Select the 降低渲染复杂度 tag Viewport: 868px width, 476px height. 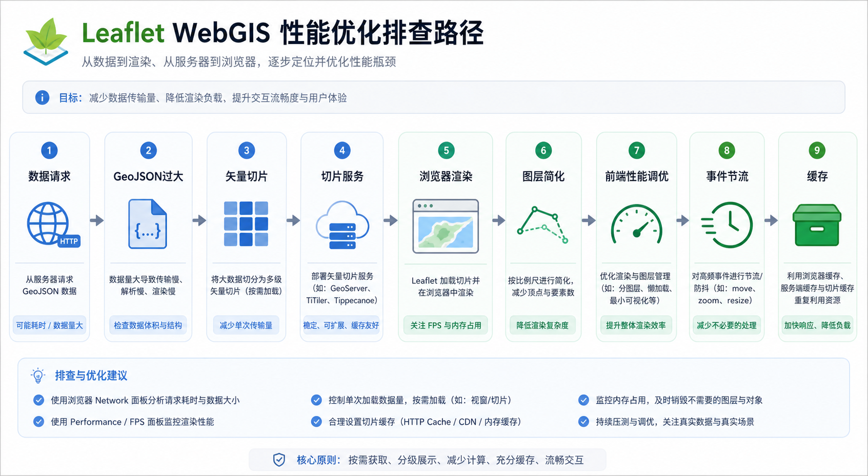[x=542, y=325]
